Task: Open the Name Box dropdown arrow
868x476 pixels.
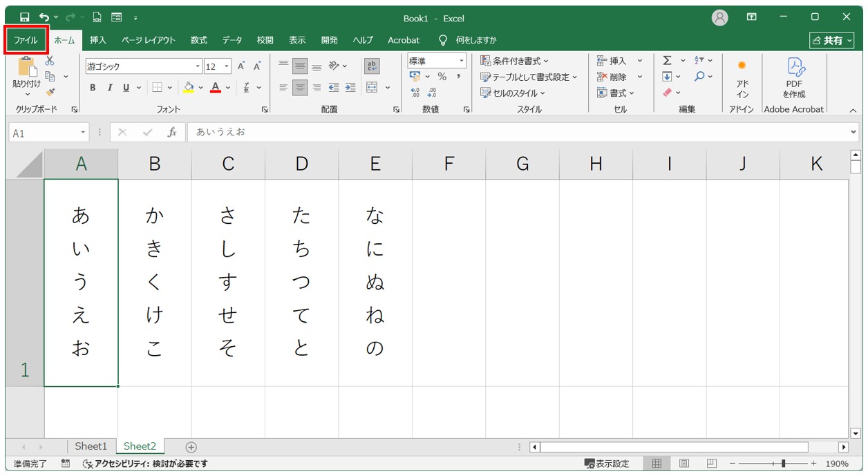Action: pos(84,133)
